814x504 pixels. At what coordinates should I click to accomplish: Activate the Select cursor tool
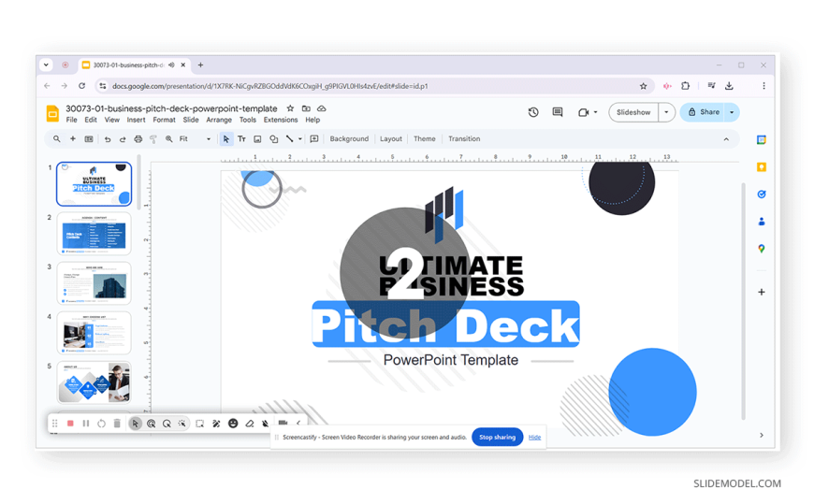(226, 139)
